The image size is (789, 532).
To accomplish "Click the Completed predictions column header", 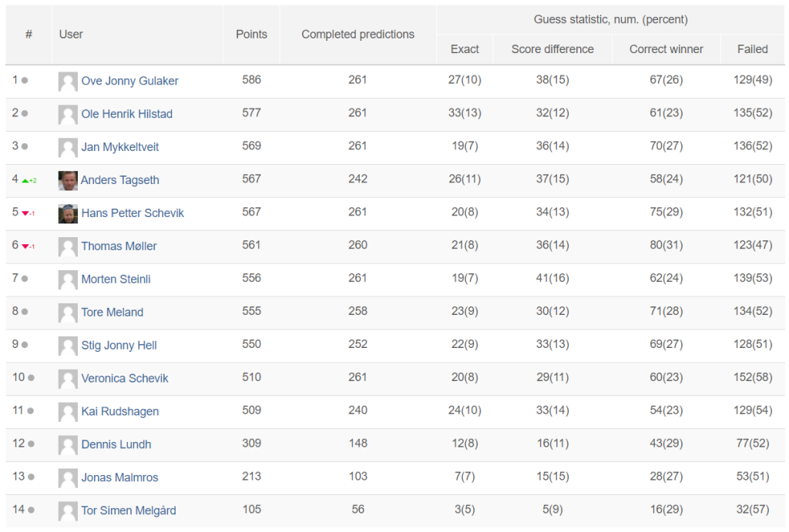I will pyautogui.click(x=358, y=34).
